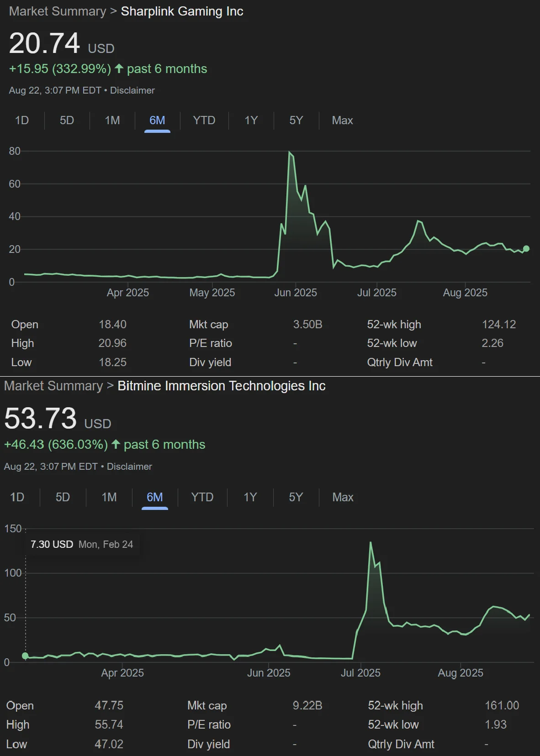
Task: Click Sharplink market cap '3.50B'
Action: (x=308, y=325)
